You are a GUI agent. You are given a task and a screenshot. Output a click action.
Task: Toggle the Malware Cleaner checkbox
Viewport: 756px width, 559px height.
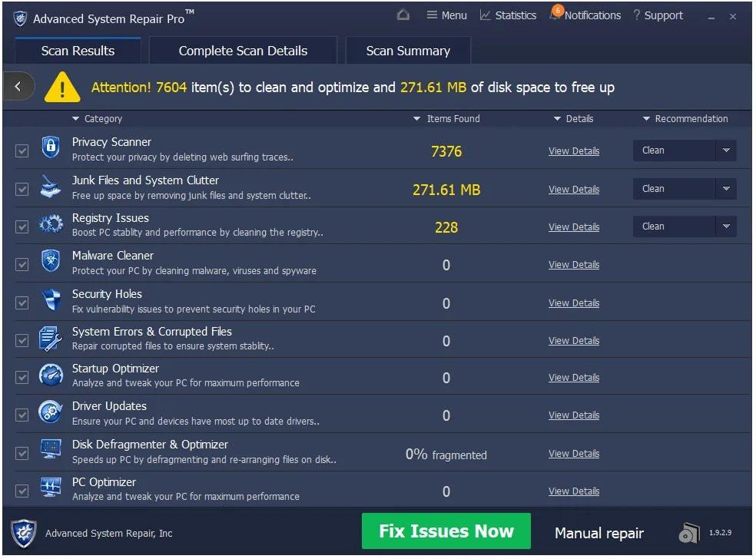(22, 264)
